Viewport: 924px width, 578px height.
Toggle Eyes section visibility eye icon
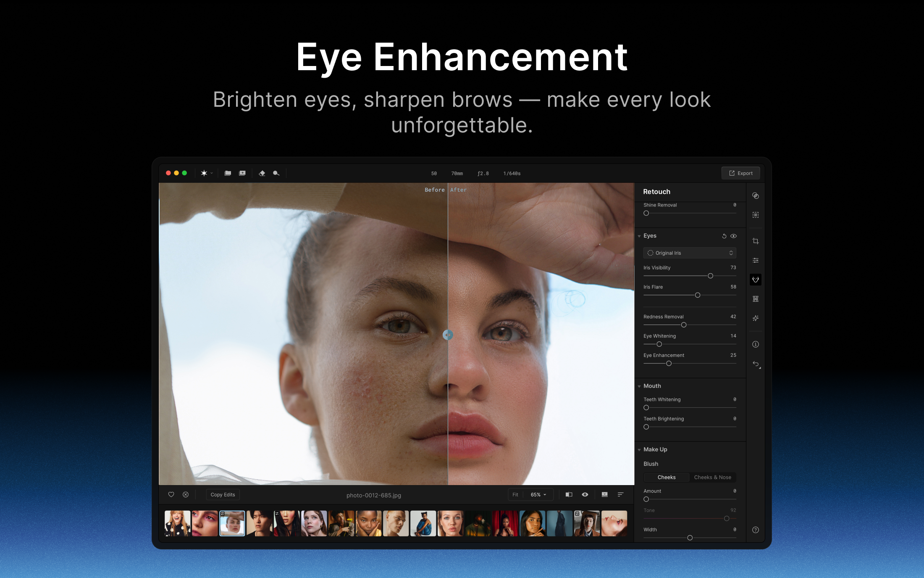point(734,236)
